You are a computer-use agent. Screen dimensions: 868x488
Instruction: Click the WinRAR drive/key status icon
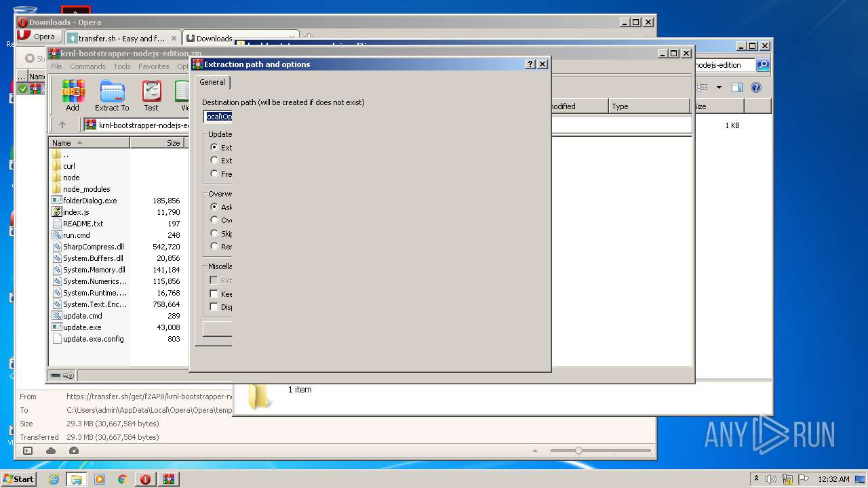(62, 375)
